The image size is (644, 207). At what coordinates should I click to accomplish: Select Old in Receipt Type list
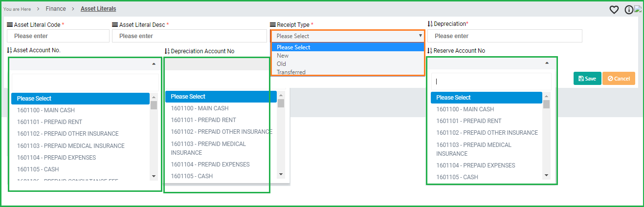(281, 64)
